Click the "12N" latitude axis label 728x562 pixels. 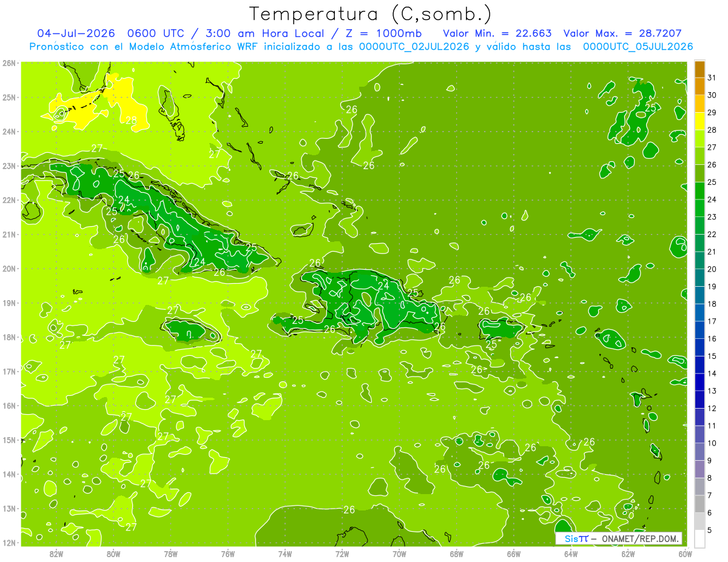pyautogui.click(x=8, y=543)
